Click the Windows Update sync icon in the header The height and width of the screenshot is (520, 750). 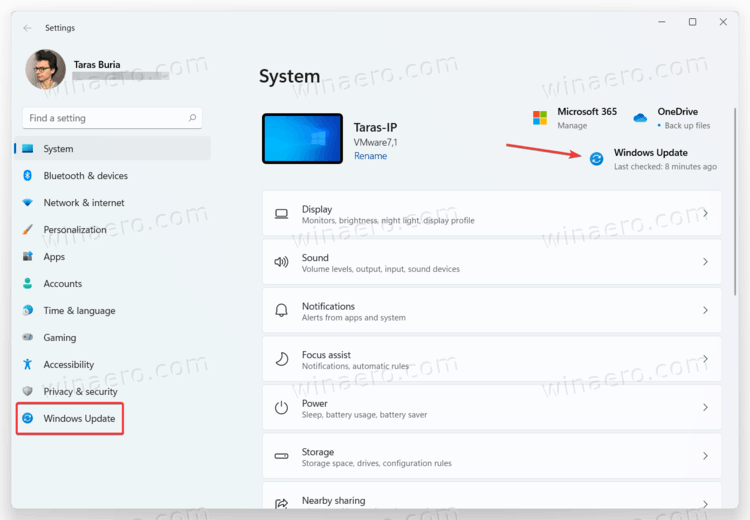pos(596,158)
